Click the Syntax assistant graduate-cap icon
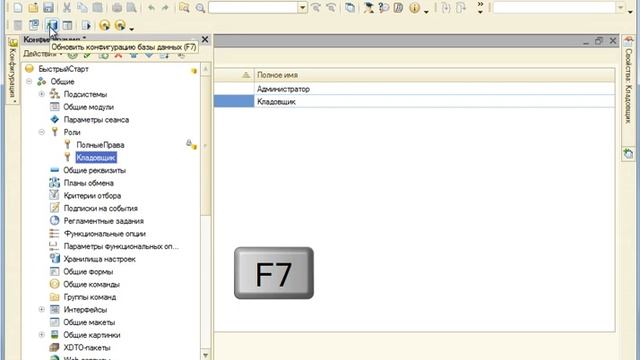This screenshot has height=360, width=640. (368, 7)
